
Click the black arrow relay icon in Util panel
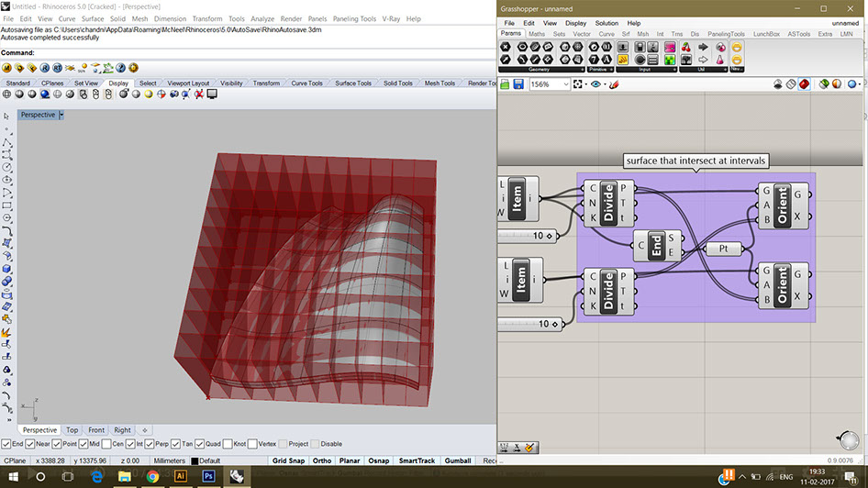(x=704, y=48)
